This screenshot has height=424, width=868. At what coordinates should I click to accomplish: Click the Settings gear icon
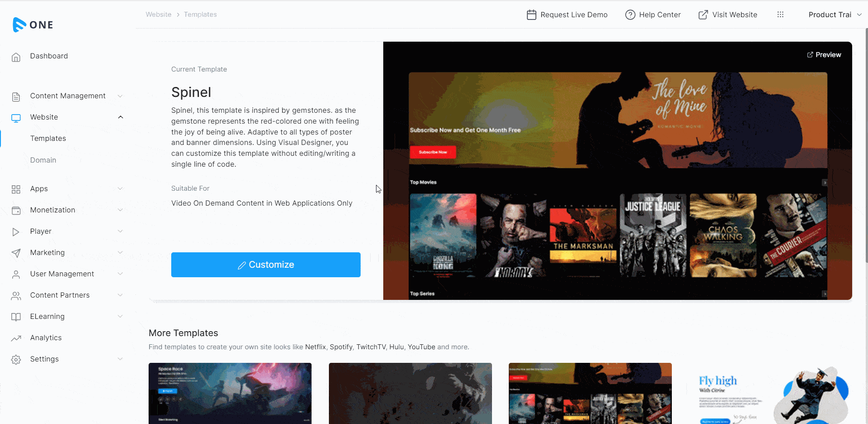click(16, 360)
